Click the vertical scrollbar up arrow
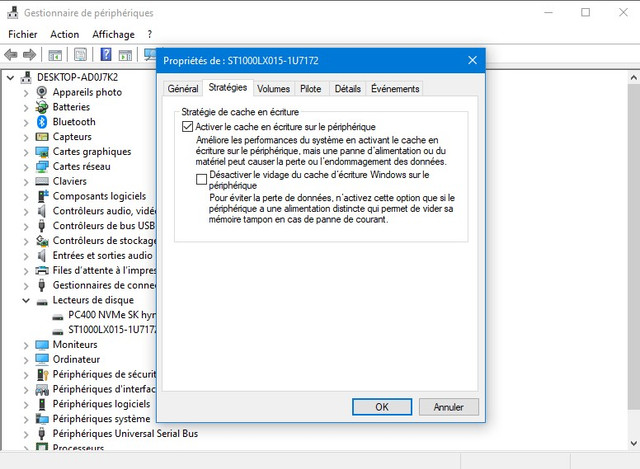The width and height of the screenshot is (640, 469). tap(633, 77)
